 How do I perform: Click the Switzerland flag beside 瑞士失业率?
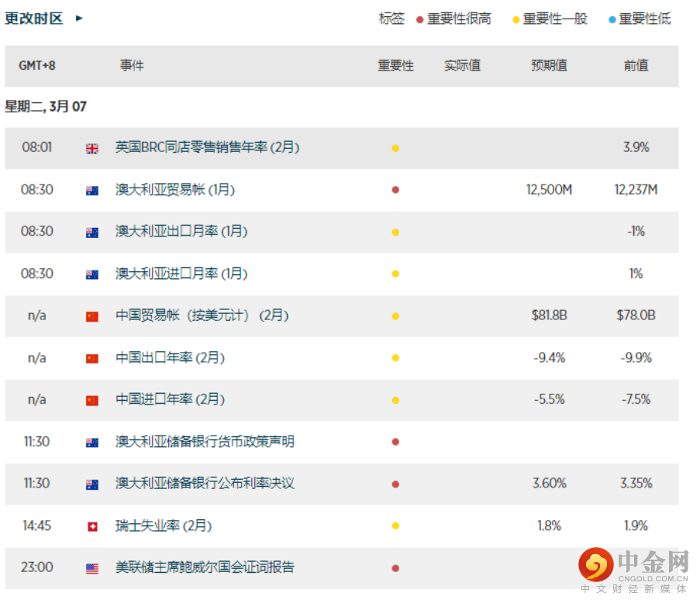[x=92, y=527]
